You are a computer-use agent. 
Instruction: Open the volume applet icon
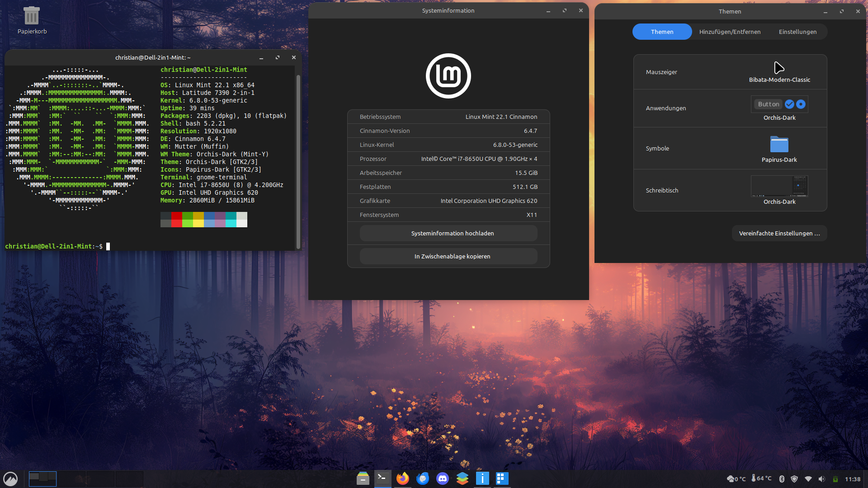821,479
